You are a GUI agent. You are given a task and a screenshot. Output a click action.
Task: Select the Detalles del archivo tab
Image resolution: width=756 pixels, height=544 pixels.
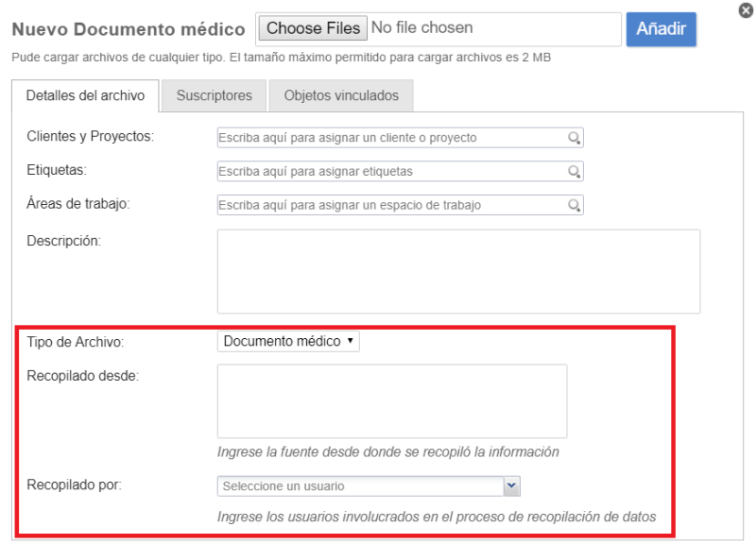point(85,95)
